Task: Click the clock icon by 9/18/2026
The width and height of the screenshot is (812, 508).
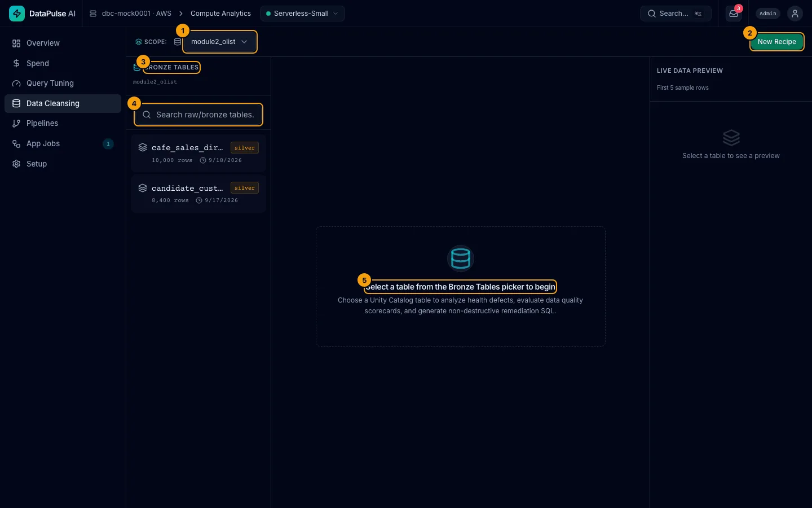Action: click(x=203, y=160)
